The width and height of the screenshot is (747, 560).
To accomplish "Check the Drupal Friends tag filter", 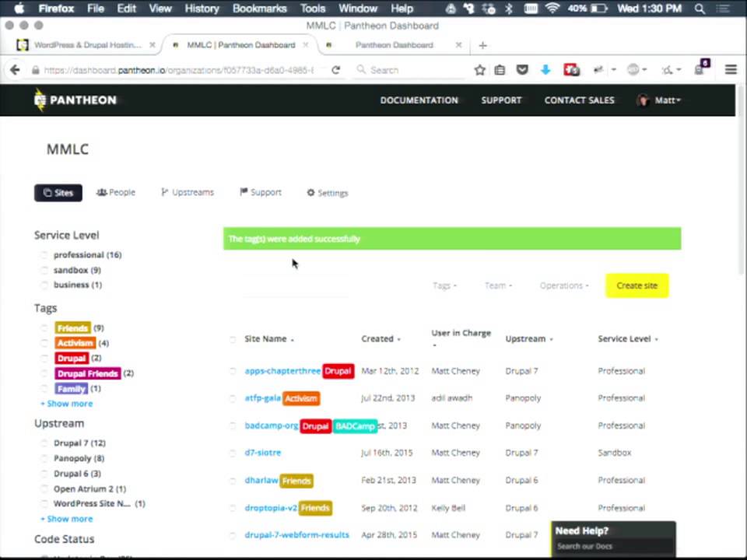I will pos(44,374).
